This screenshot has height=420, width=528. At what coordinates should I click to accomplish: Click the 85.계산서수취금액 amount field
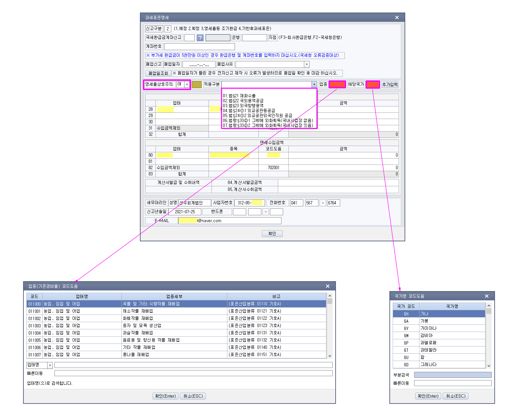338,189
